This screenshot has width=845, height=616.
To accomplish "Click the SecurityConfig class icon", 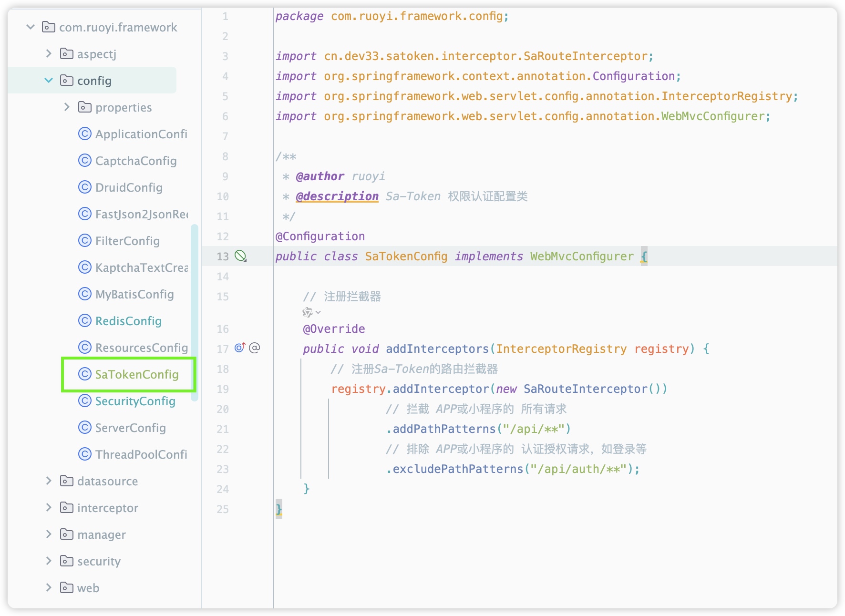I will [x=85, y=401].
